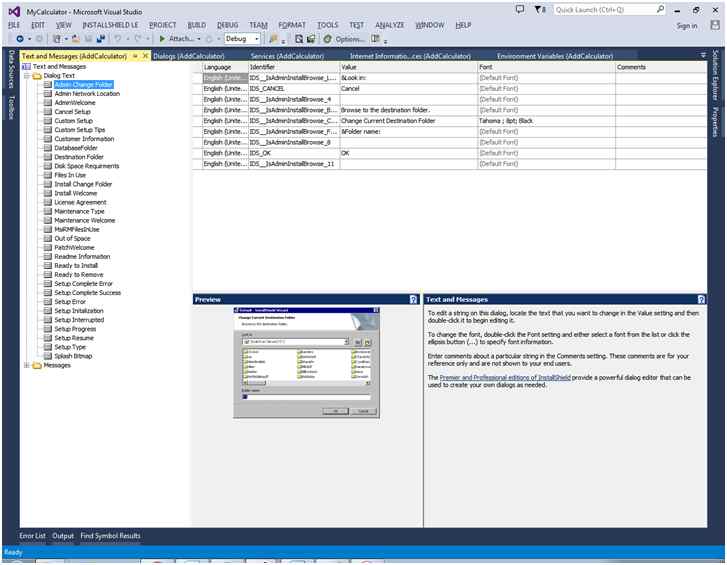The width and height of the screenshot is (727, 565).
Task: Click the Text and Messages root node icon
Action: coord(26,67)
